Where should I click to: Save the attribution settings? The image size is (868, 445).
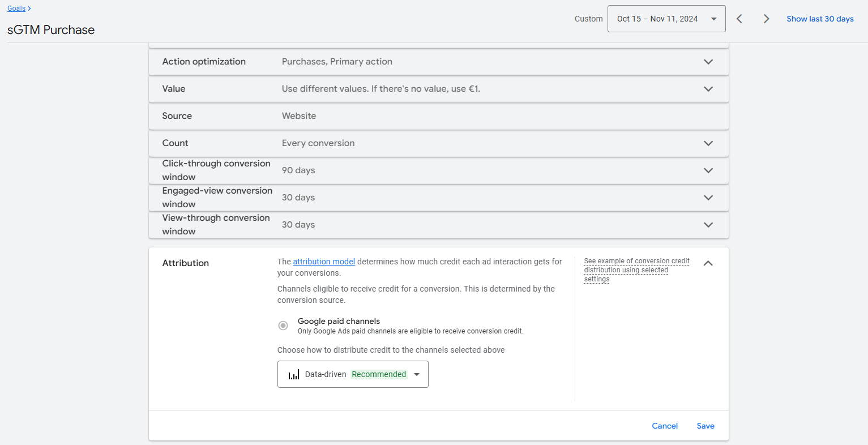705,426
